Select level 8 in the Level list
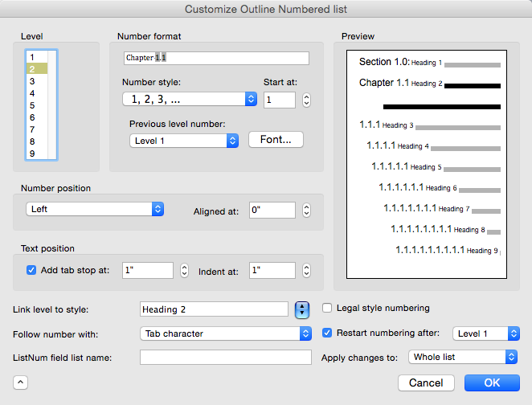Image resolution: width=532 pixels, height=405 pixels. (x=37, y=141)
